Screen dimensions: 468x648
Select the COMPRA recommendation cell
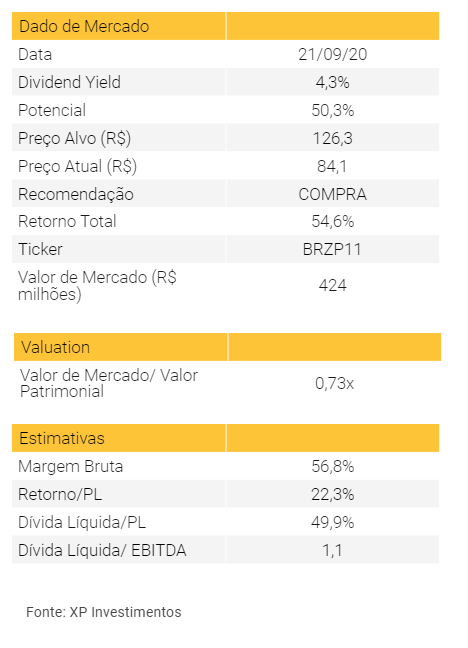332,194
